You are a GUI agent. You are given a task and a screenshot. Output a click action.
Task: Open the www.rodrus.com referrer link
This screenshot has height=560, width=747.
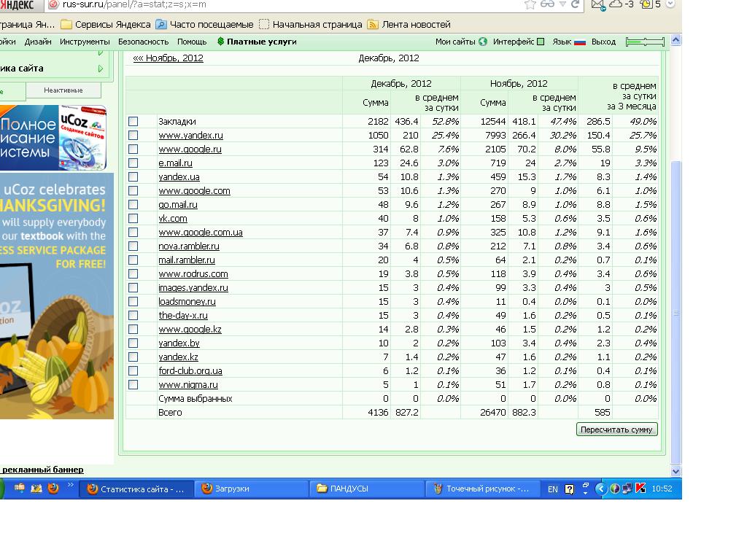pyautogui.click(x=193, y=274)
